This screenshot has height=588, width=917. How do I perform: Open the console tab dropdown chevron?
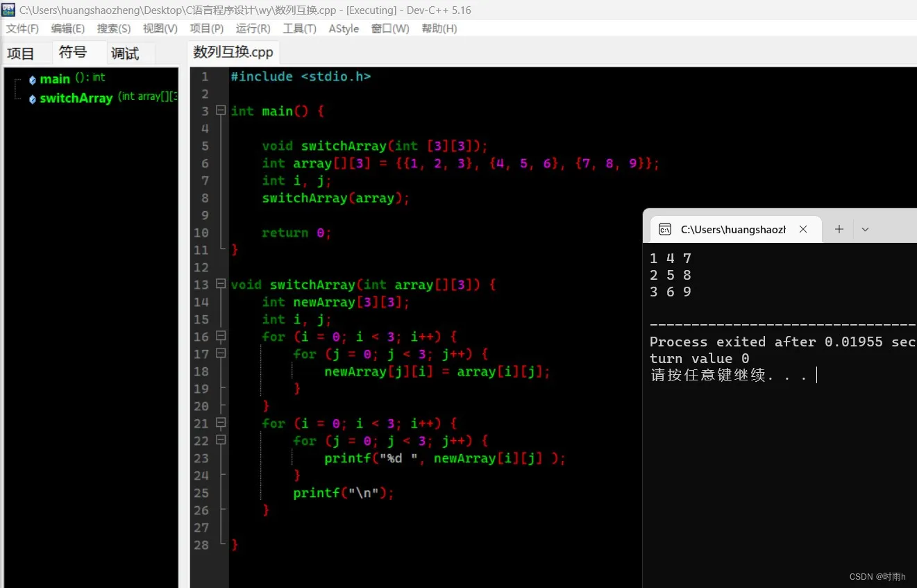865,229
